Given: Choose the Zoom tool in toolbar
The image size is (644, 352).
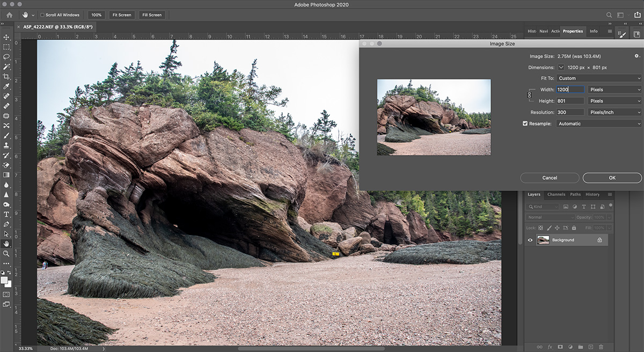Looking at the screenshot, I should tap(6, 253).
